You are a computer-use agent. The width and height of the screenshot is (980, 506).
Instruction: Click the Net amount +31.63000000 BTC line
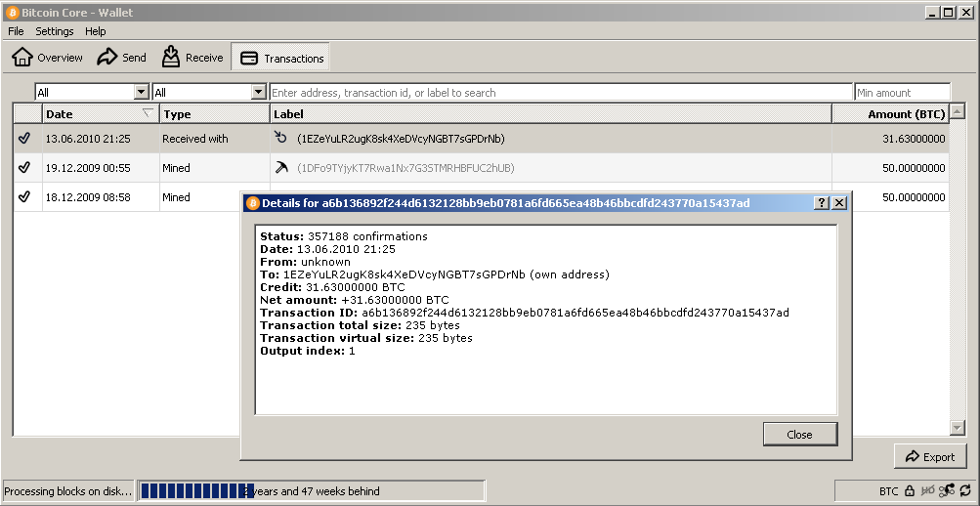(355, 300)
